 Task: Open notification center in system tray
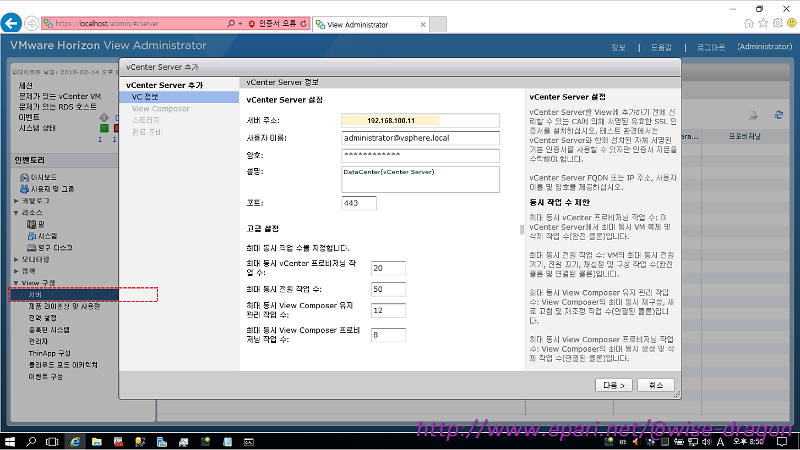pos(782,442)
